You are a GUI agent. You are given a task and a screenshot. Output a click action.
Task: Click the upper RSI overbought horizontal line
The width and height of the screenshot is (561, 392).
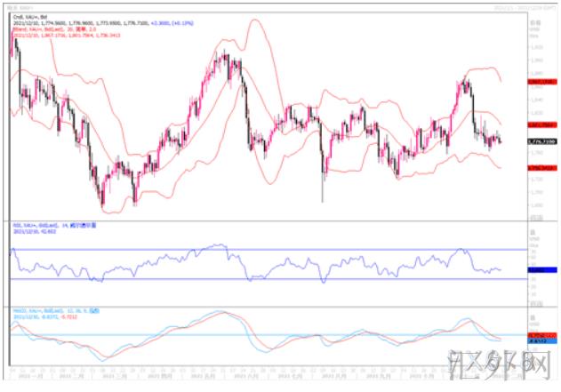[267, 250]
